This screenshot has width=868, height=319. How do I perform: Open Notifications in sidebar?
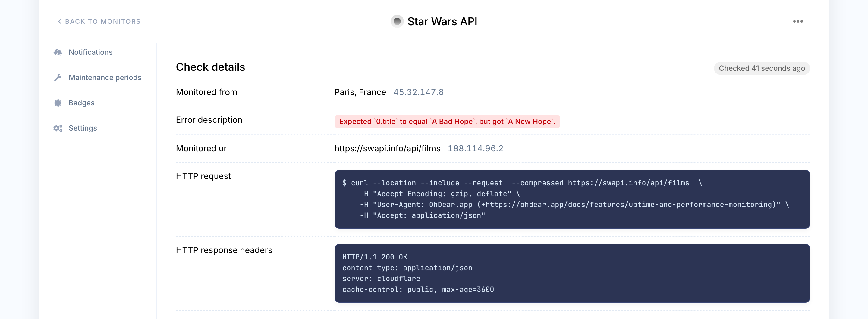pos(90,52)
